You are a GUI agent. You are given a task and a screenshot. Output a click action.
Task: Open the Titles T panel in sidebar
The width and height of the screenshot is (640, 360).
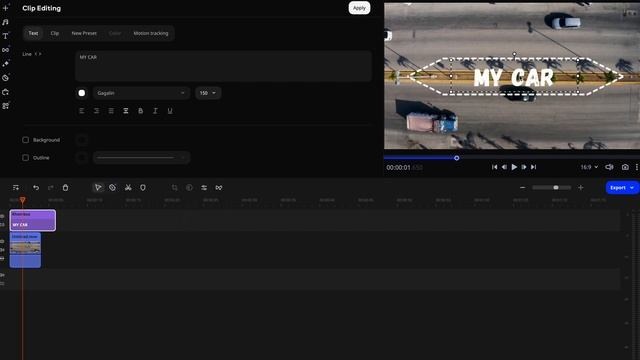pyautogui.click(x=5, y=36)
